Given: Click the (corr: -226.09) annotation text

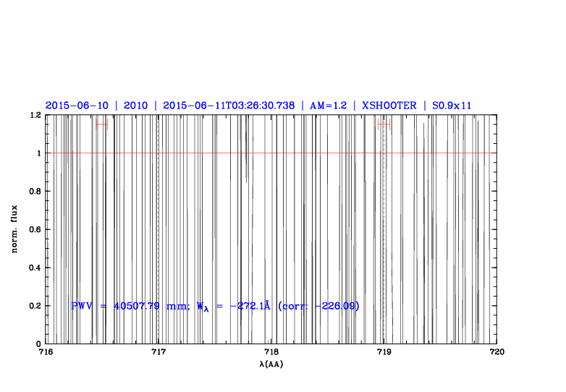Looking at the screenshot, I should tap(318, 306).
